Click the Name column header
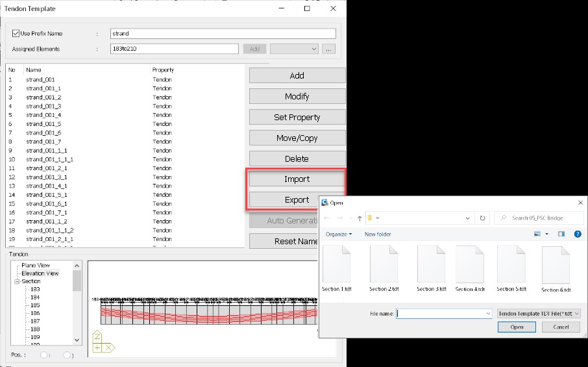 [x=86, y=70]
